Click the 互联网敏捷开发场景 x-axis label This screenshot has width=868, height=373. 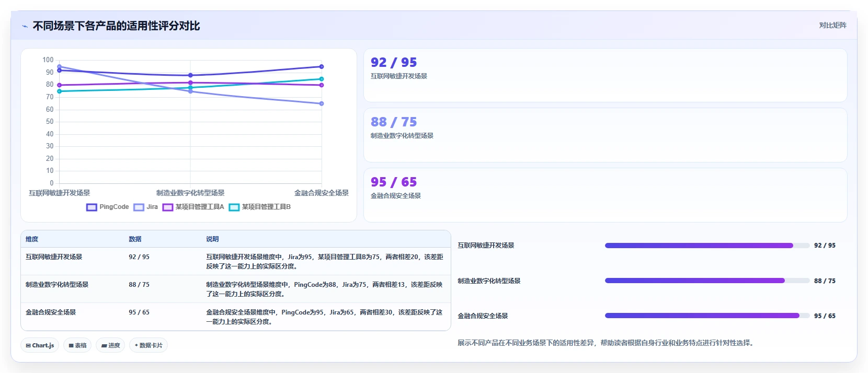coord(59,193)
